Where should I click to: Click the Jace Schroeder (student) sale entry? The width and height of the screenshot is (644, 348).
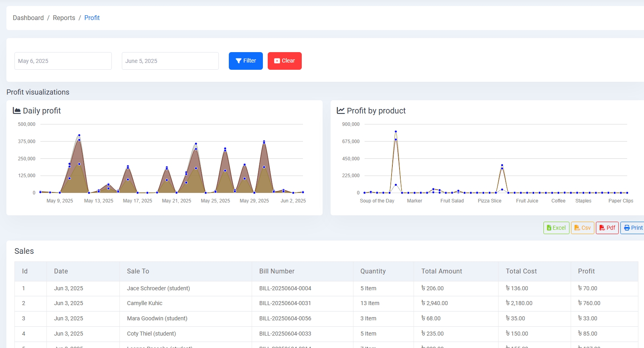(x=158, y=288)
